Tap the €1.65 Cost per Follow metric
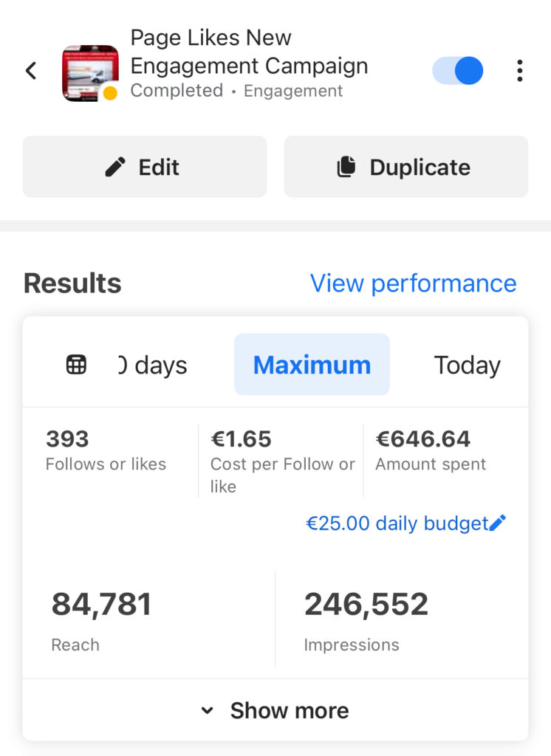This screenshot has height=756, width=551. 282,461
